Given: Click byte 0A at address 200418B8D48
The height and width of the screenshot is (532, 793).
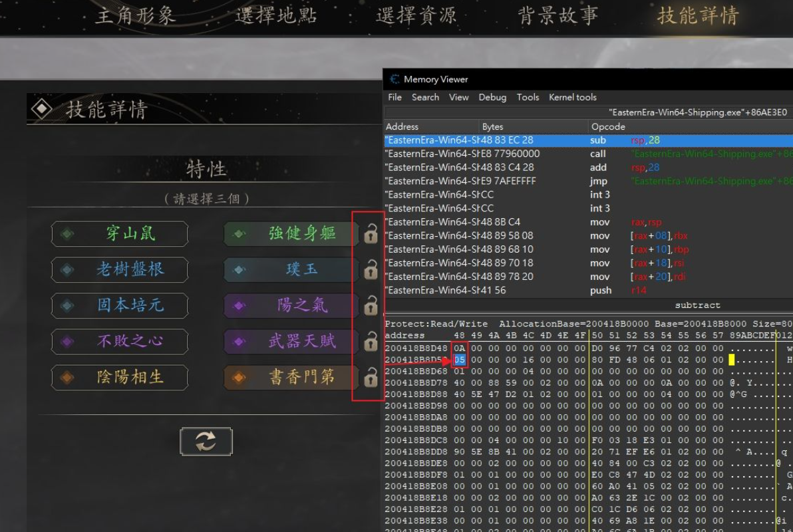Looking at the screenshot, I should tap(459, 348).
